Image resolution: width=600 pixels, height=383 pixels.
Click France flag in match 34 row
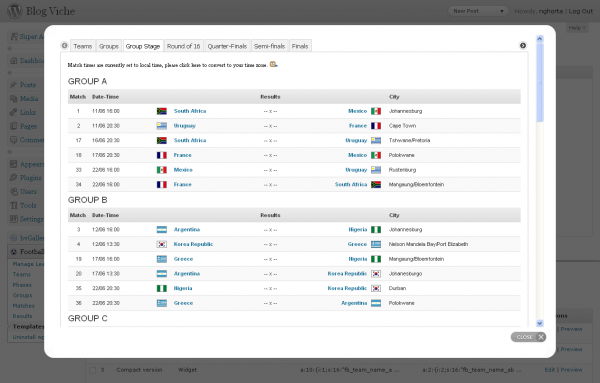pyautogui.click(x=161, y=184)
